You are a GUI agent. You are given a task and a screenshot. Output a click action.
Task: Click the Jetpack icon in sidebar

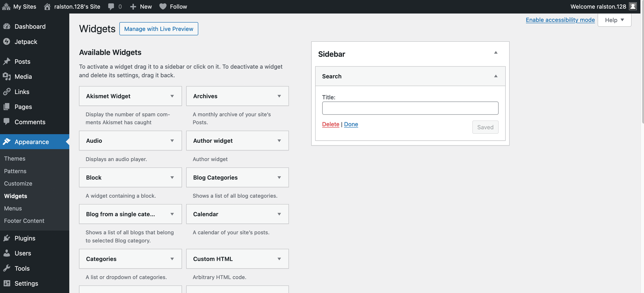(7, 41)
